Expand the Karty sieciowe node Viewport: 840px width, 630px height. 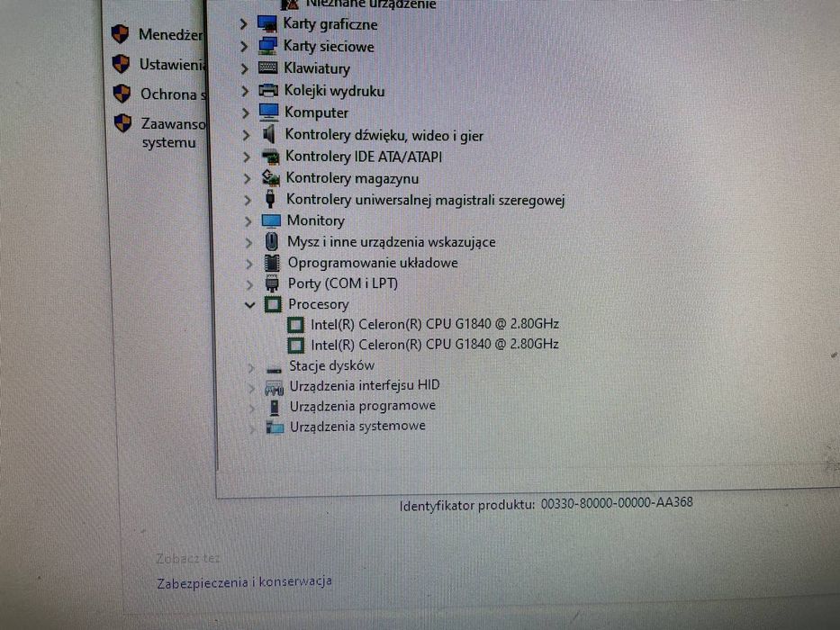(x=244, y=47)
